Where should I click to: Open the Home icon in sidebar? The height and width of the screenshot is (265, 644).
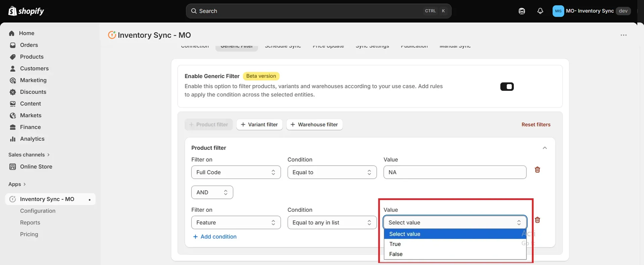click(x=12, y=33)
